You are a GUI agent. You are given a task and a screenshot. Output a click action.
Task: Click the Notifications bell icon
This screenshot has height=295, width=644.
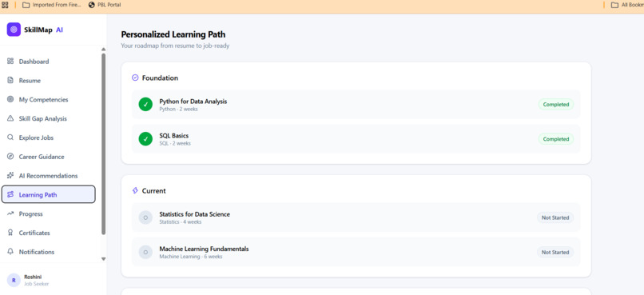click(10, 252)
